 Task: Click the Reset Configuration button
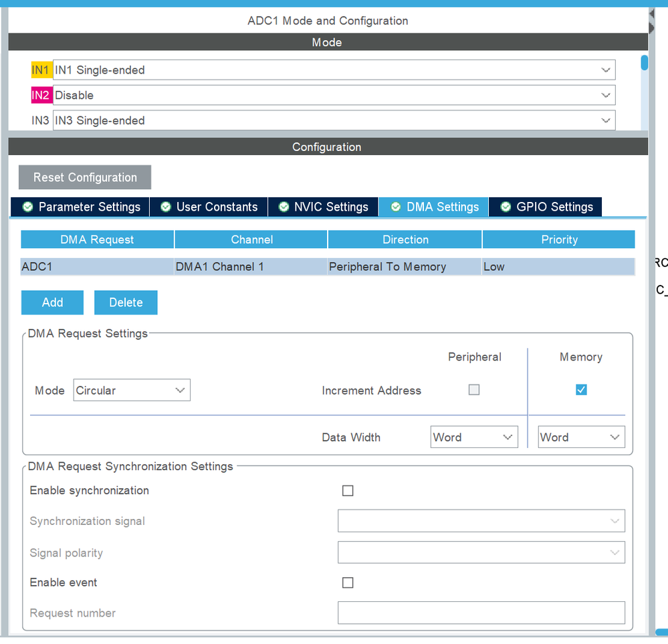point(85,177)
